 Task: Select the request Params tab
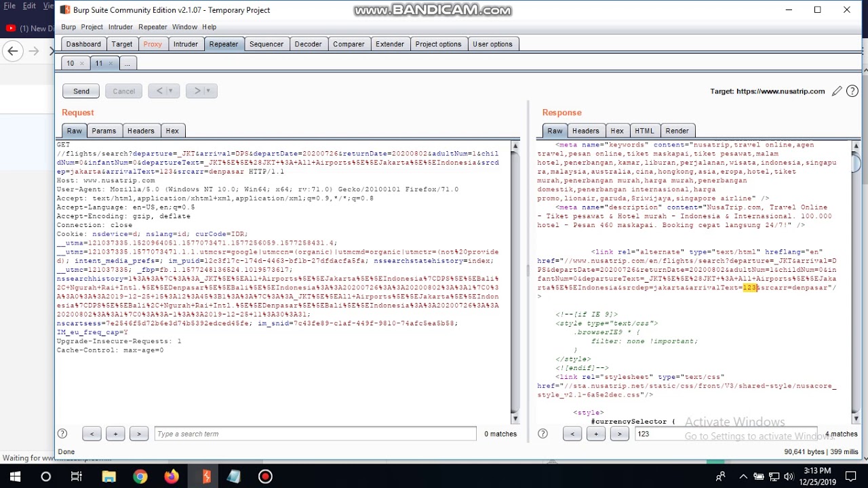click(104, 131)
